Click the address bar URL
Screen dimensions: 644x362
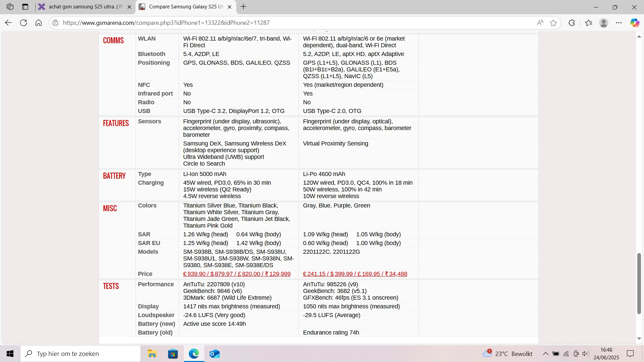[166, 23]
